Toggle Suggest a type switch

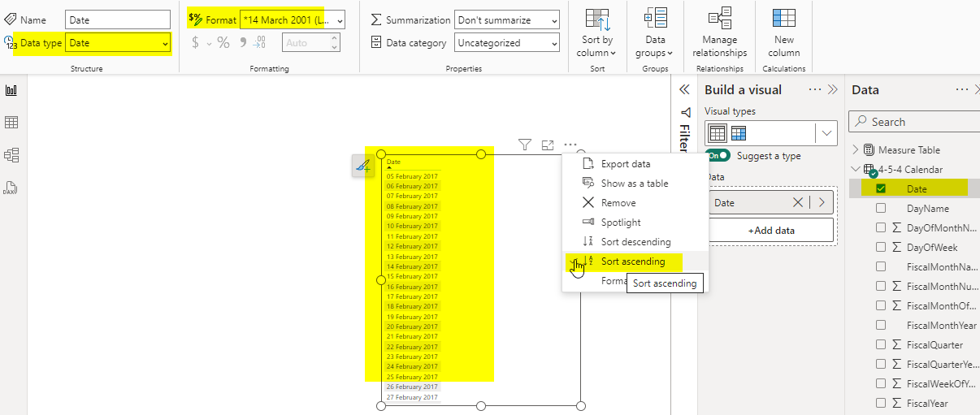(718, 155)
